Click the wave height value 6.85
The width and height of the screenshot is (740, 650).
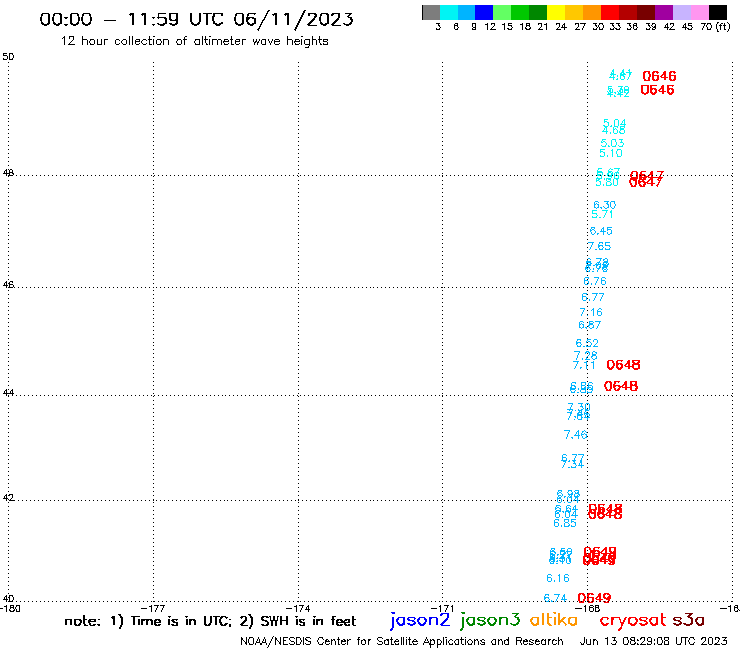565,523
